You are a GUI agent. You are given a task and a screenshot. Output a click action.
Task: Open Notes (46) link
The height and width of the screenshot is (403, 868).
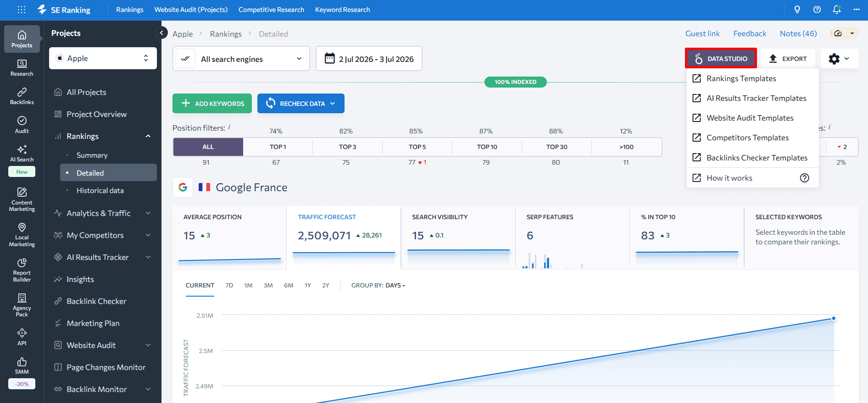click(x=798, y=33)
